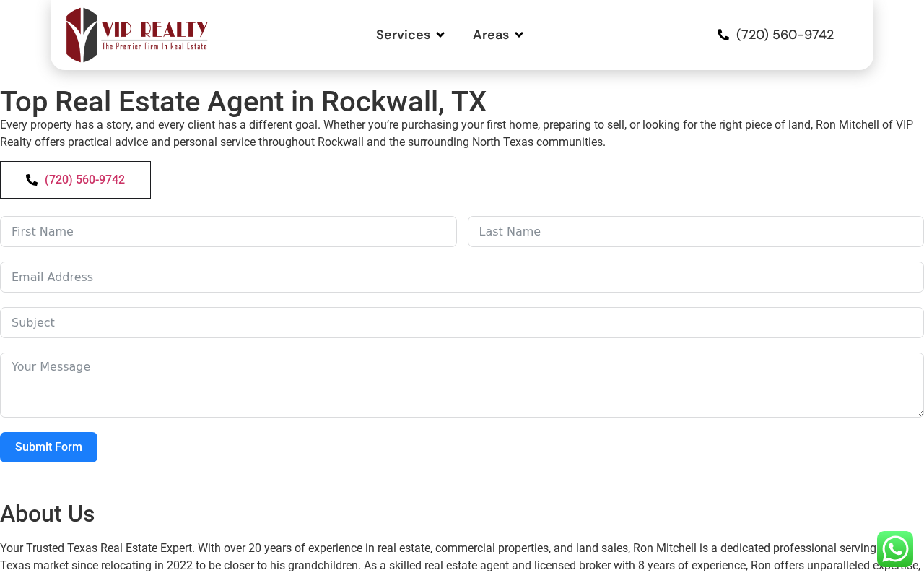Open the WhatsApp chat icon

coord(895,549)
